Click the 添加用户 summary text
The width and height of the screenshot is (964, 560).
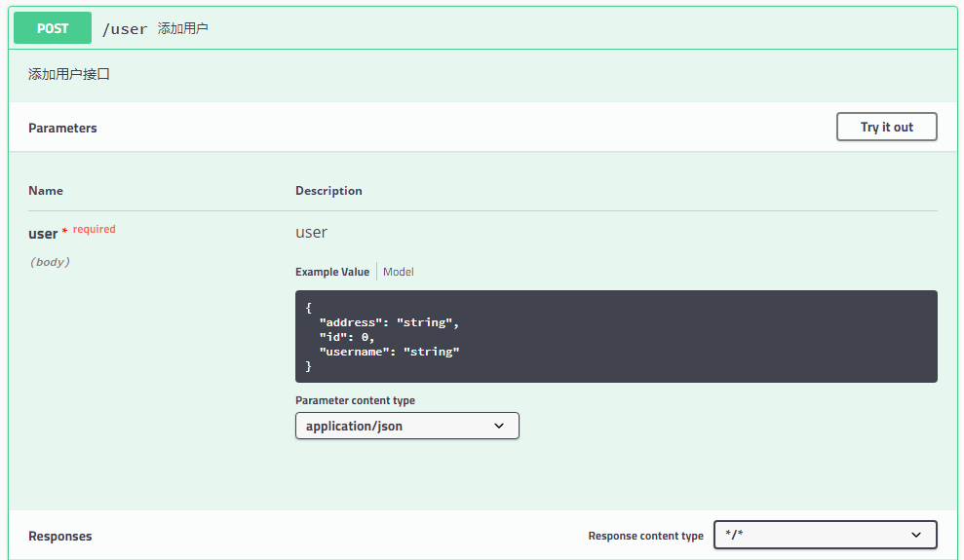[183, 29]
